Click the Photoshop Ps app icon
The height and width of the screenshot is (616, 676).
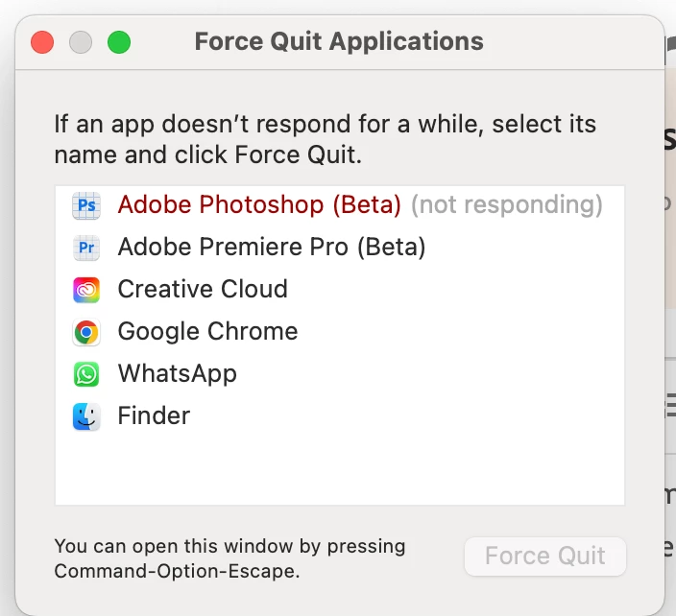point(86,205)
